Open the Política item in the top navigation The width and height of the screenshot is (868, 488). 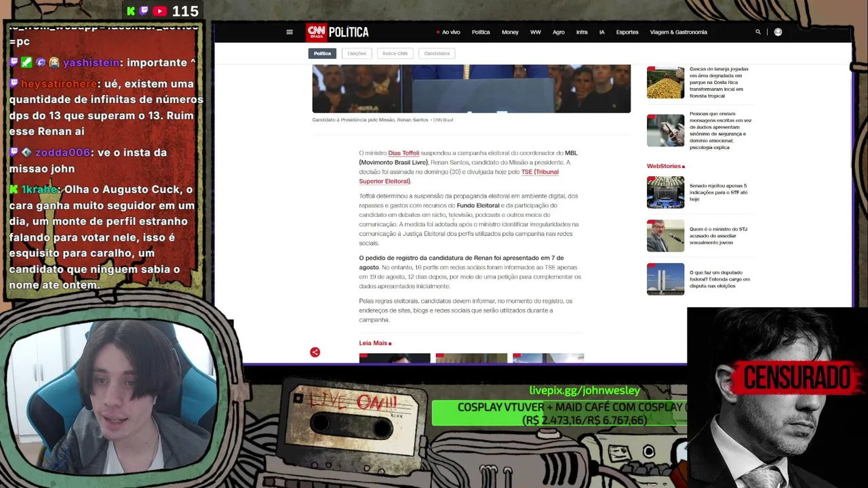click(481, 32)
